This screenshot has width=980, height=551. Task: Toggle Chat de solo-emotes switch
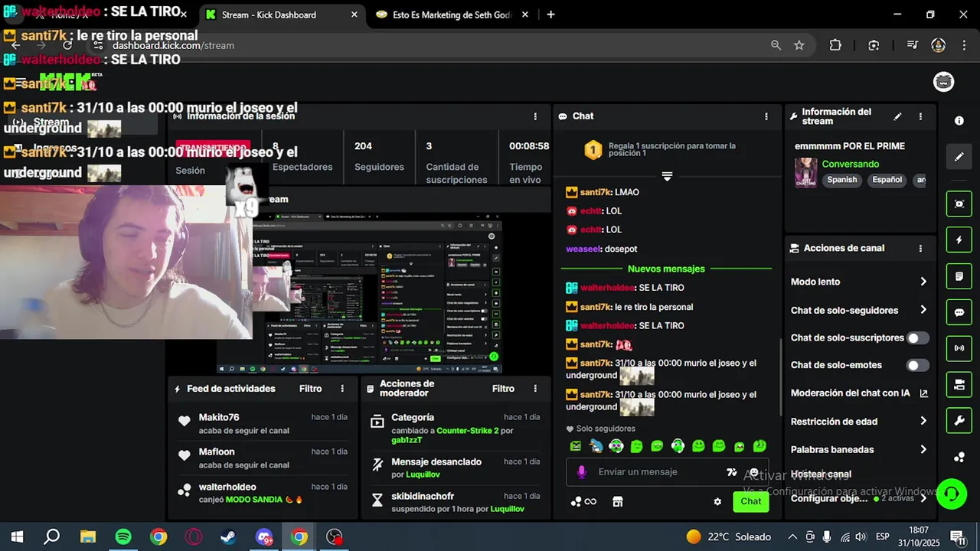[917, 365]
